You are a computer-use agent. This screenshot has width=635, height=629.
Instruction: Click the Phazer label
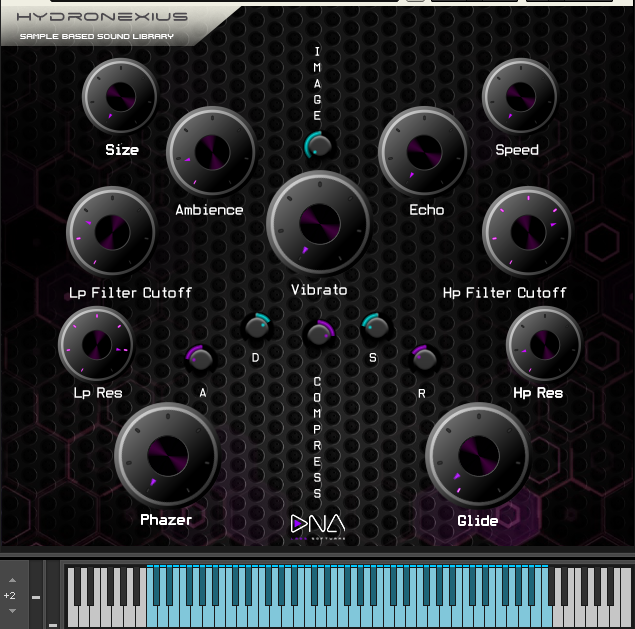166,520
